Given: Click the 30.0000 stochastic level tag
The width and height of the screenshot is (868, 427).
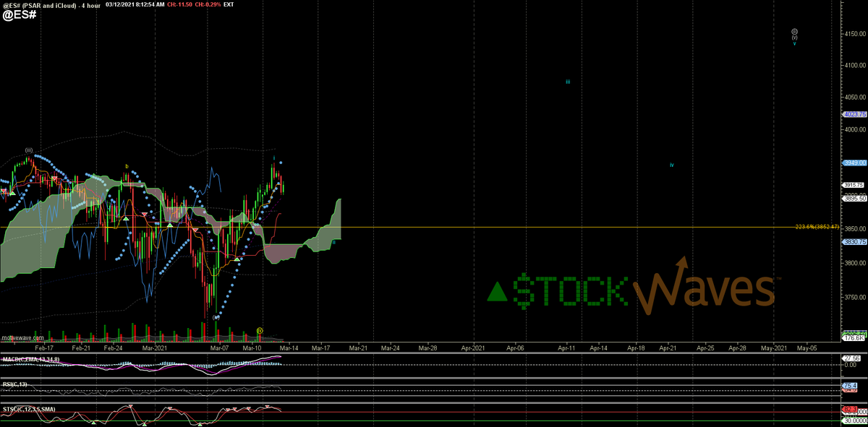Looking at the screenshot, I should (x=854, y=420).
